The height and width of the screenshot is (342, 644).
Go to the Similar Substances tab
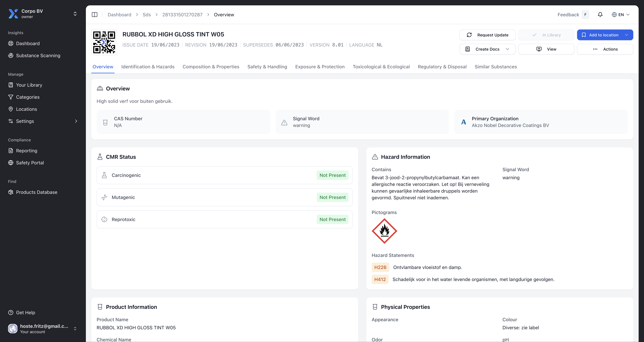[x=496, y=67]
